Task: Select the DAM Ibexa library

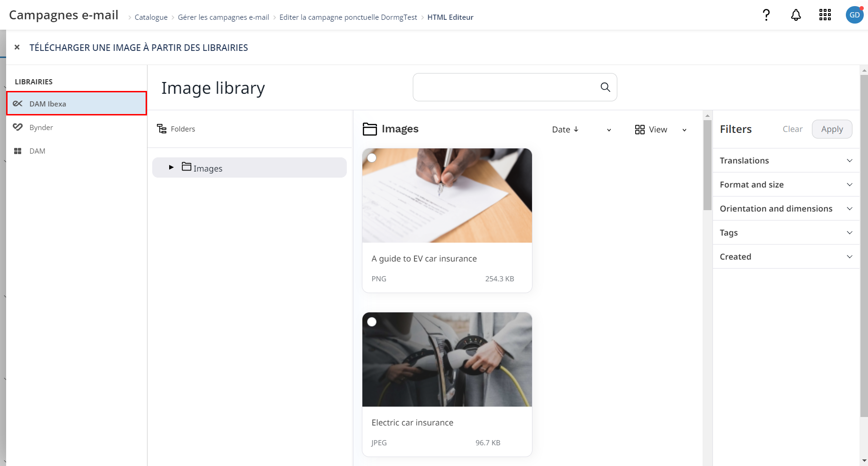Action: [76, 103]
